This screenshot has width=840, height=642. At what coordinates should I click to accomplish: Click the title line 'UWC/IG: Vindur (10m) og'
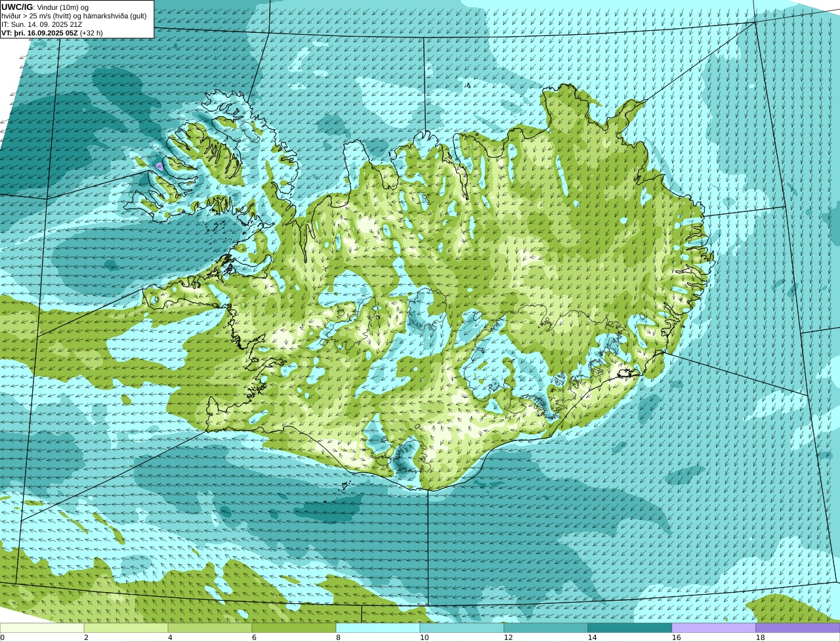point(45,7)
